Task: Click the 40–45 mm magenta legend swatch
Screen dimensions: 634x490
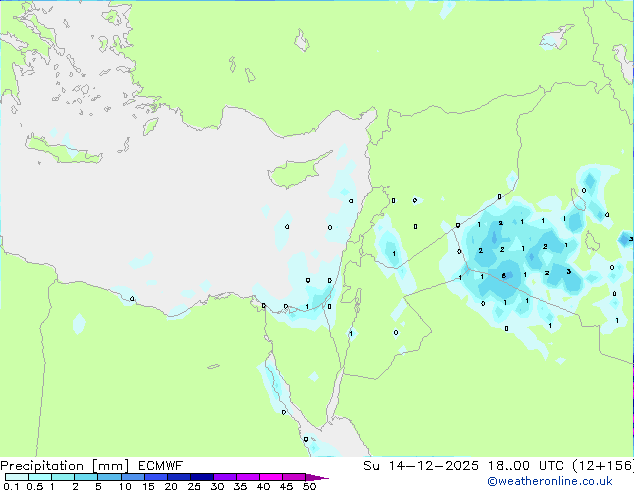Action: 271,477
